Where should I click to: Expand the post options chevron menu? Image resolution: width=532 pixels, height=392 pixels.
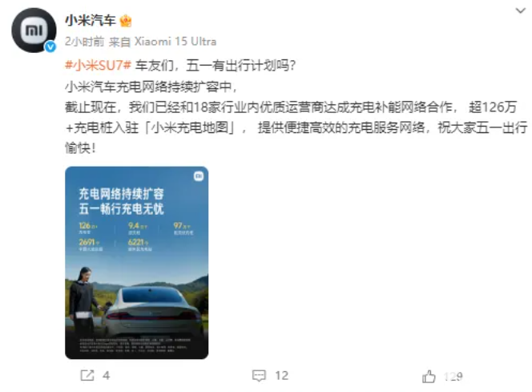pyautogui.click(x=520, y=10)
